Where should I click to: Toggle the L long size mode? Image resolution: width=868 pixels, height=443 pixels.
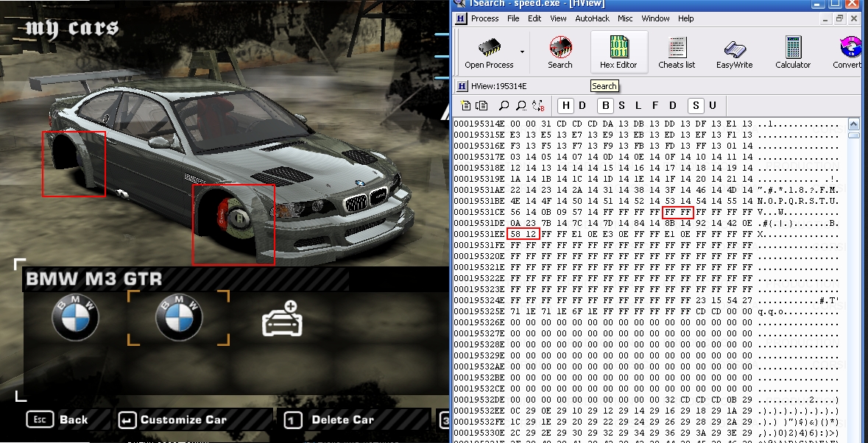tap(638, 106)
